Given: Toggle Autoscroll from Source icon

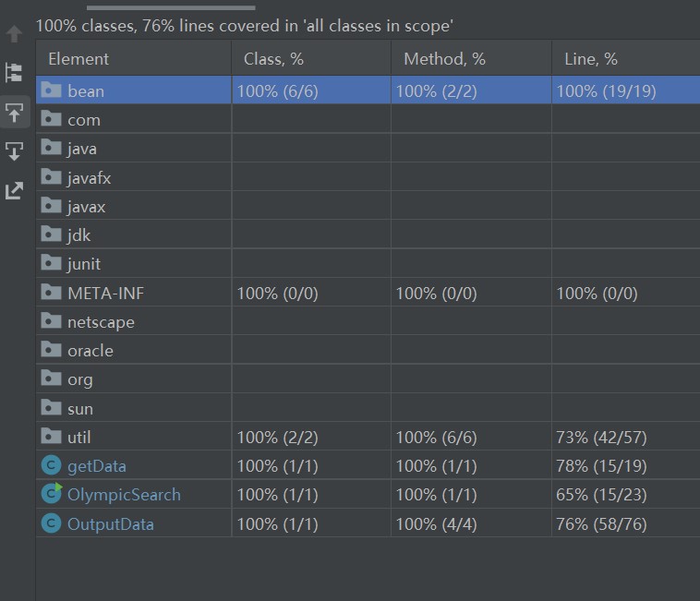Looking at the screenshot, I should coord(14,150).
